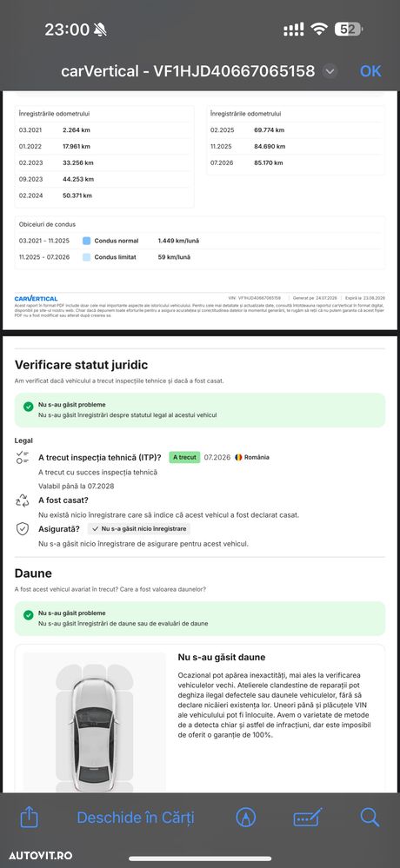Image resolution: width=400 pixels, height=868 pixels.
Task: Tap OK to close the document
Action: point(370,71)
